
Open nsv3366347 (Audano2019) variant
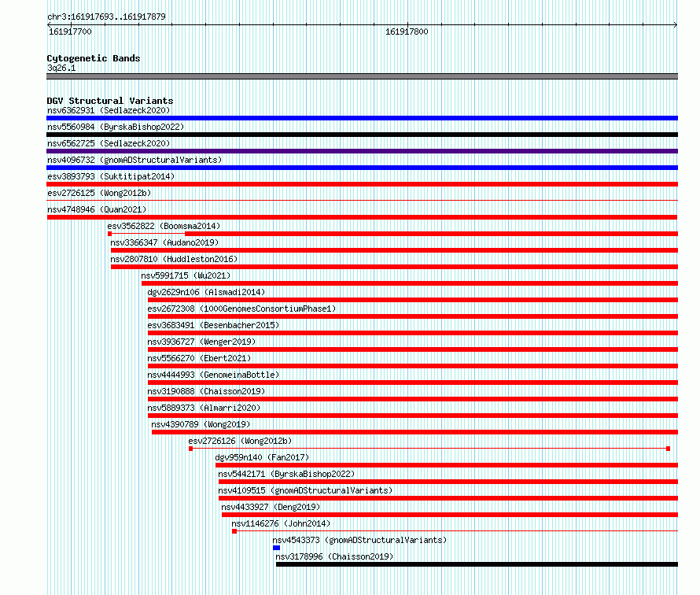[164, 242]
